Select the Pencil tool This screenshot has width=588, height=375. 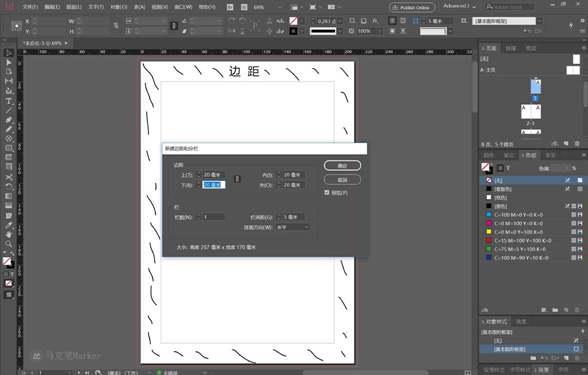tap(8, 129)
